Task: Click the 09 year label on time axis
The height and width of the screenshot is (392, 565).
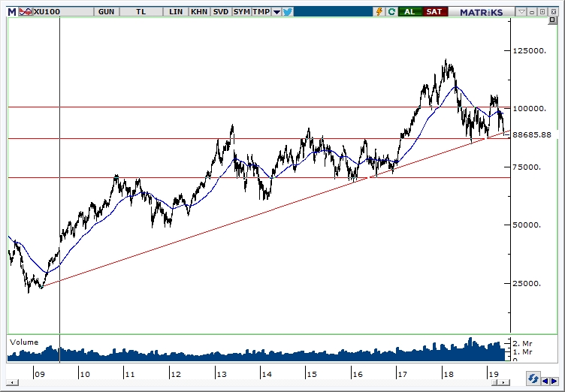Action: tap(40, 374)
